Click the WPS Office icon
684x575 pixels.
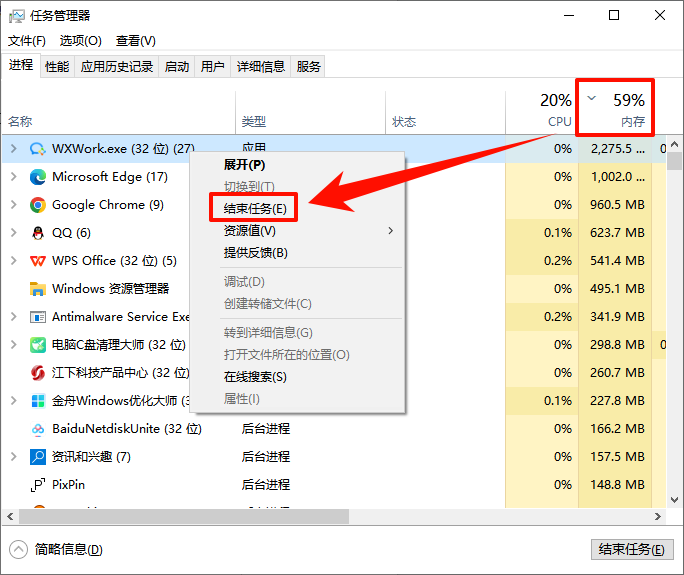pos(38,261)
